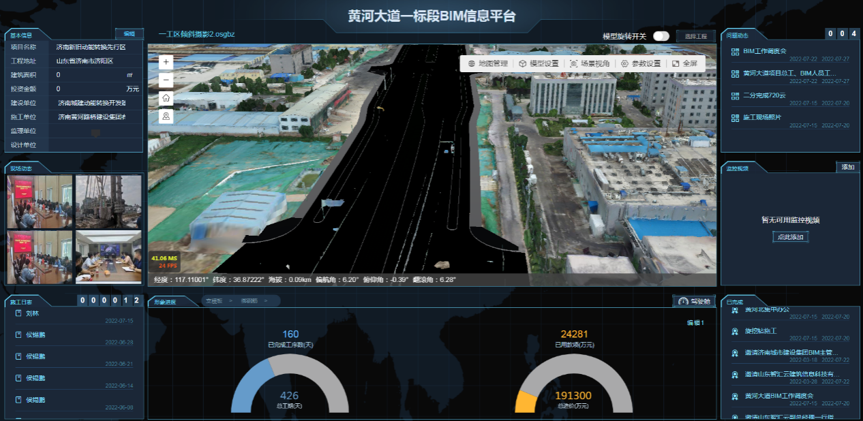The height and width of the screenshot is (421, 863).
Task: Click the person view icon under home
Action: pos(165,116)
